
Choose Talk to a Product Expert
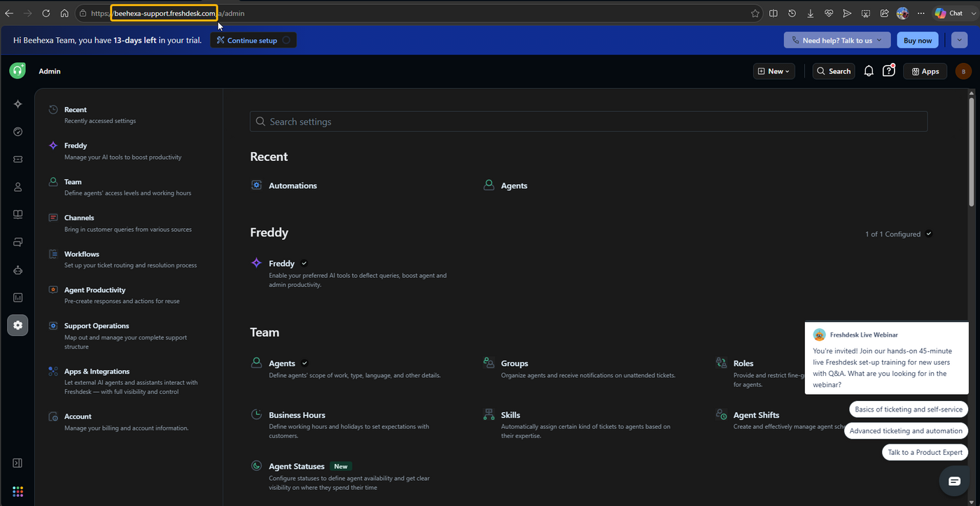(x=925, y=452)
